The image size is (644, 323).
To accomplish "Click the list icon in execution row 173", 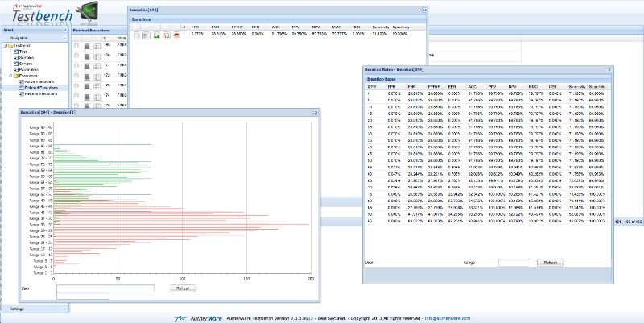I will pos(97,87).
